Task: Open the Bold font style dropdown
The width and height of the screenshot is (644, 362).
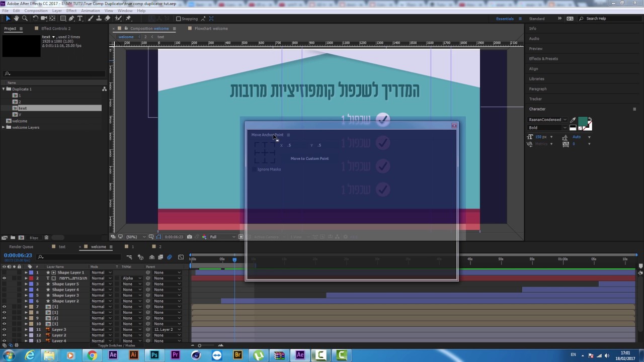Action: (547, 128)
